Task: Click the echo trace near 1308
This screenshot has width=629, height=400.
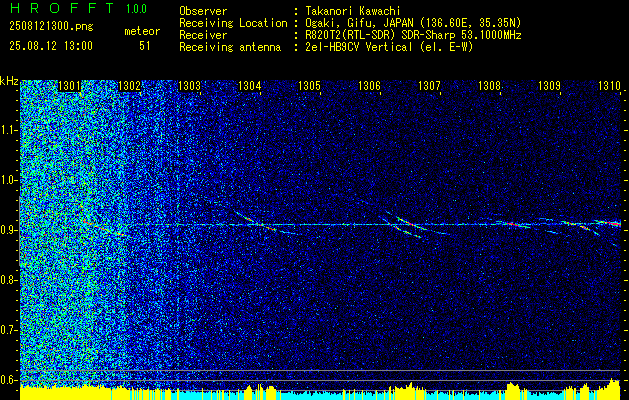Action: pyautogui.click(x=513, y=224)
